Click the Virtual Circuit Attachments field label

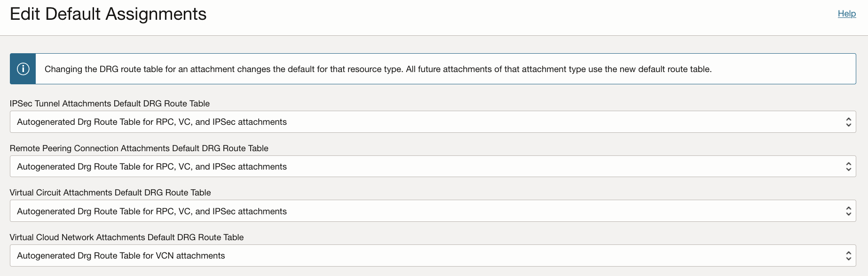pyautogui.click(x=110, y=192)
